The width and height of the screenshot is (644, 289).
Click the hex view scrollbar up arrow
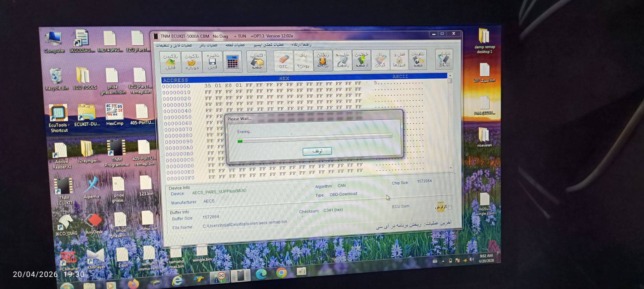click(x=450, y=75)
